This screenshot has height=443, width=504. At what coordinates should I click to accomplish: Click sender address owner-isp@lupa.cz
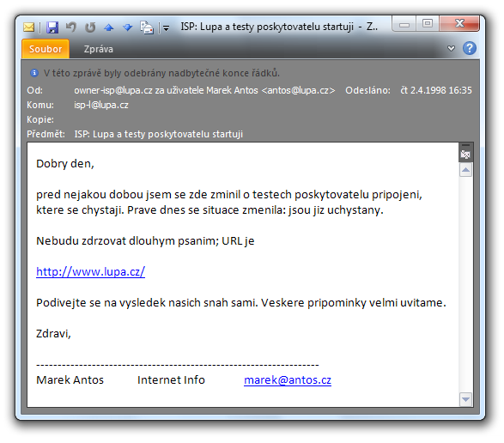point(113,90)
